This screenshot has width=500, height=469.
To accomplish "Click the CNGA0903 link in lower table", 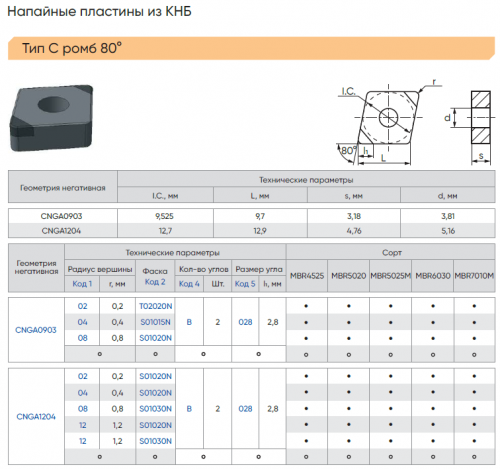I will coord(36,330).
